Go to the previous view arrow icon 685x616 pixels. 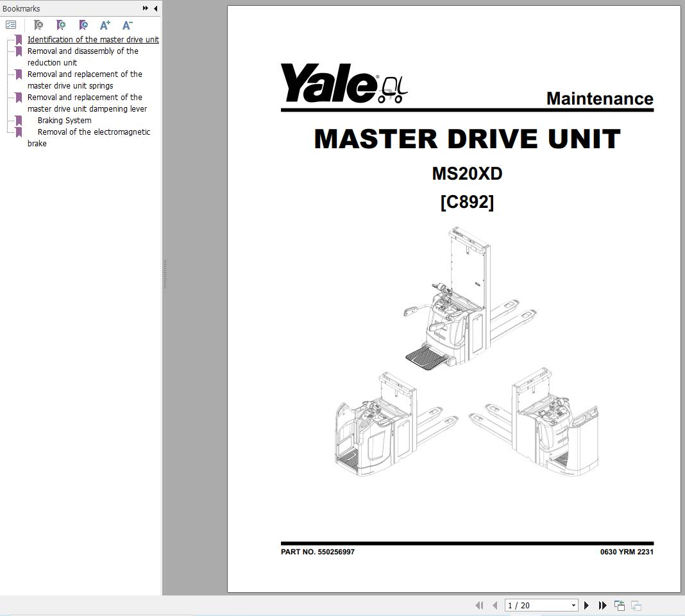pyautogui.click(x=619, y=605)
